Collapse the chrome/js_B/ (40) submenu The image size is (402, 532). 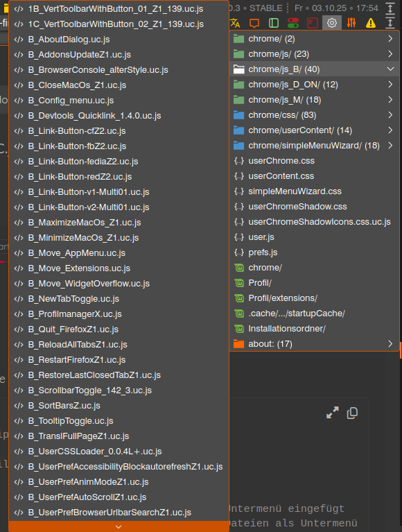(314, 69)
